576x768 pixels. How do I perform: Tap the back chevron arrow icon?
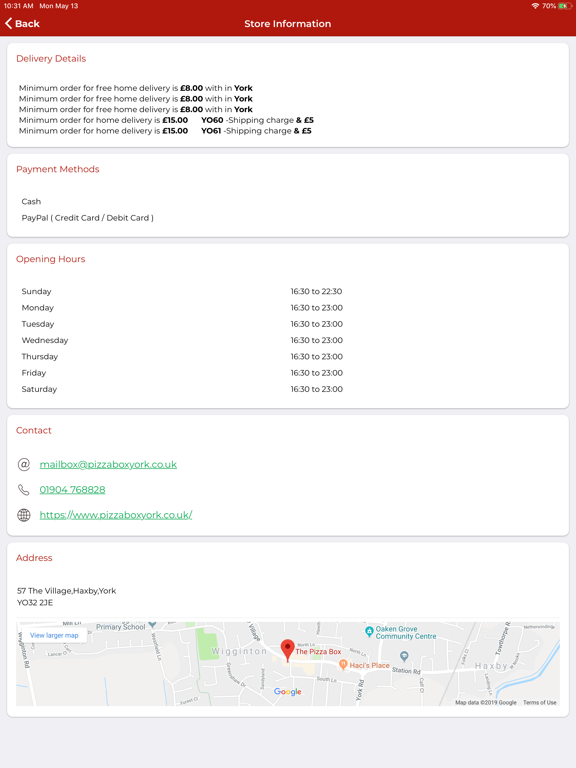(8, 24)
